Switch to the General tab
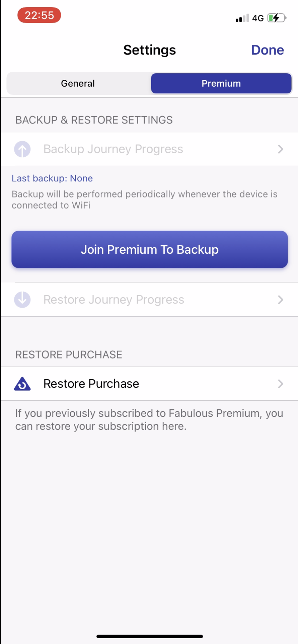Image resolution: width=298 pixels, height=644 pixels. tap(77, 83)
